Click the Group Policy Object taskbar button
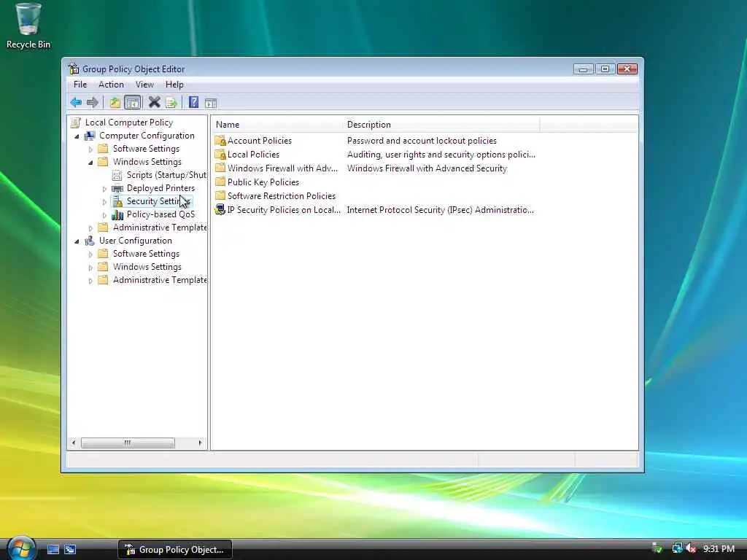The height and width of the screenshot is (560, 747). 175,550
